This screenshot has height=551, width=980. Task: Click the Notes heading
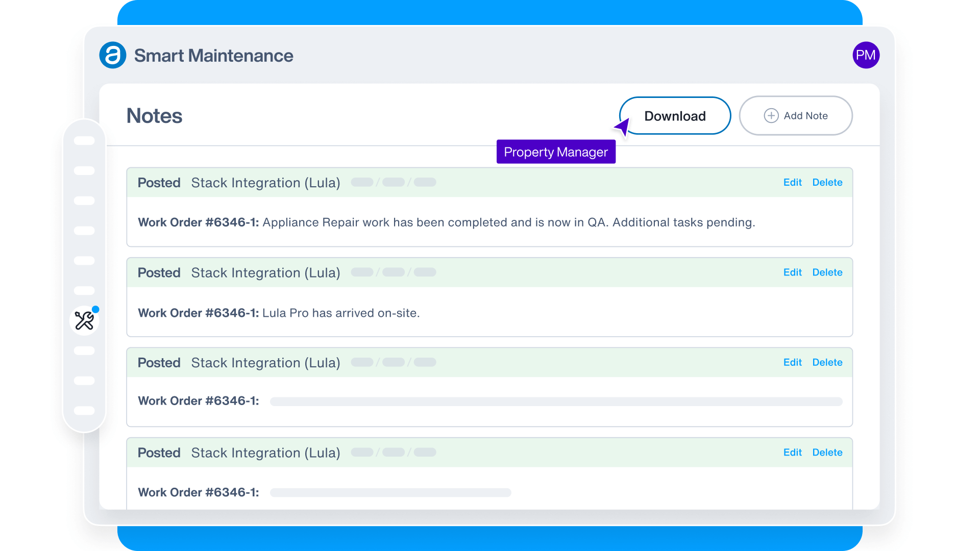coord(154,116)
